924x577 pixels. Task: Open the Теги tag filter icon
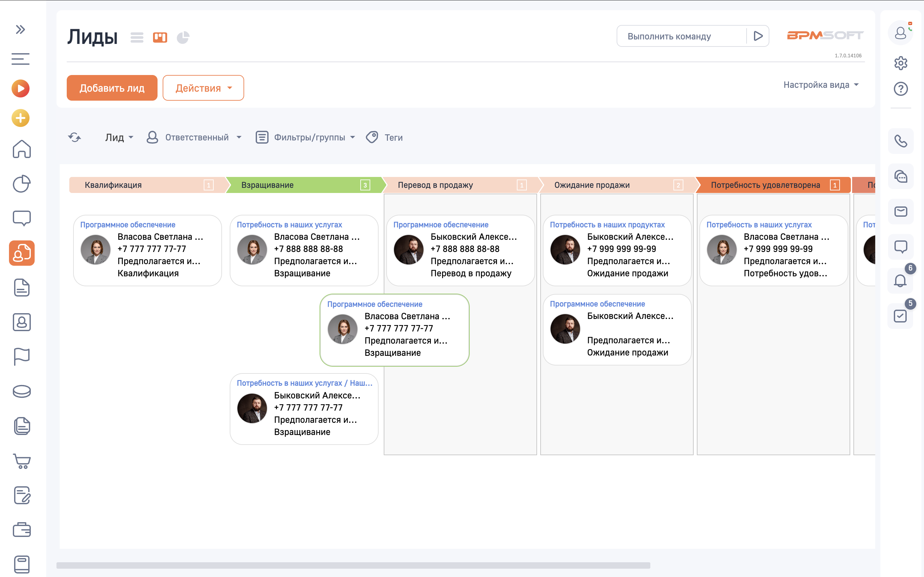tap(372, 137)
